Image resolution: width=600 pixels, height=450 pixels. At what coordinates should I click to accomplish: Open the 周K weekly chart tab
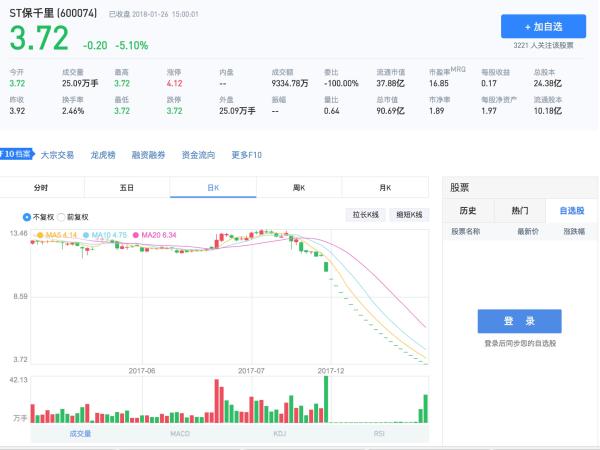point(298,187)
